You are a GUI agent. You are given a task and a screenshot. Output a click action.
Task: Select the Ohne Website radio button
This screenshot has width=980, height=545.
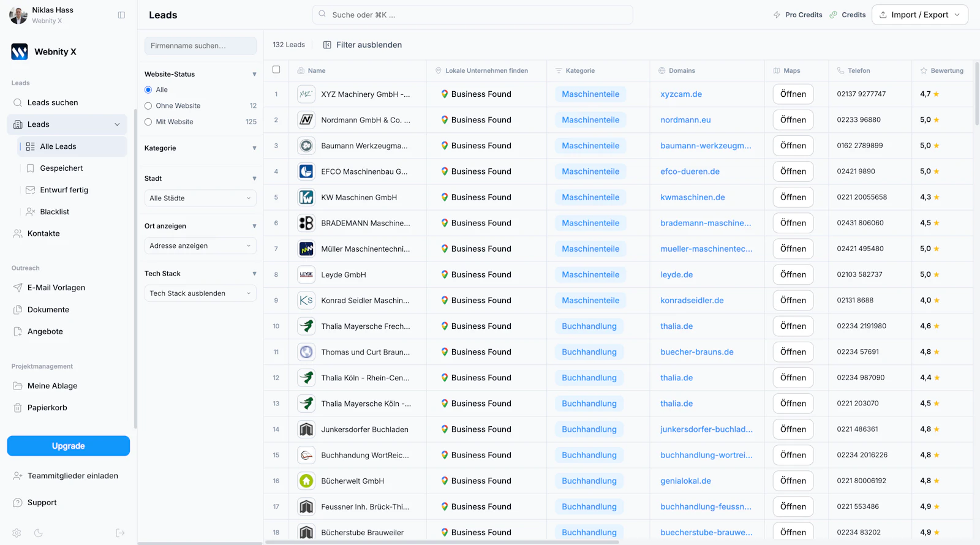(x=148, y=106)
